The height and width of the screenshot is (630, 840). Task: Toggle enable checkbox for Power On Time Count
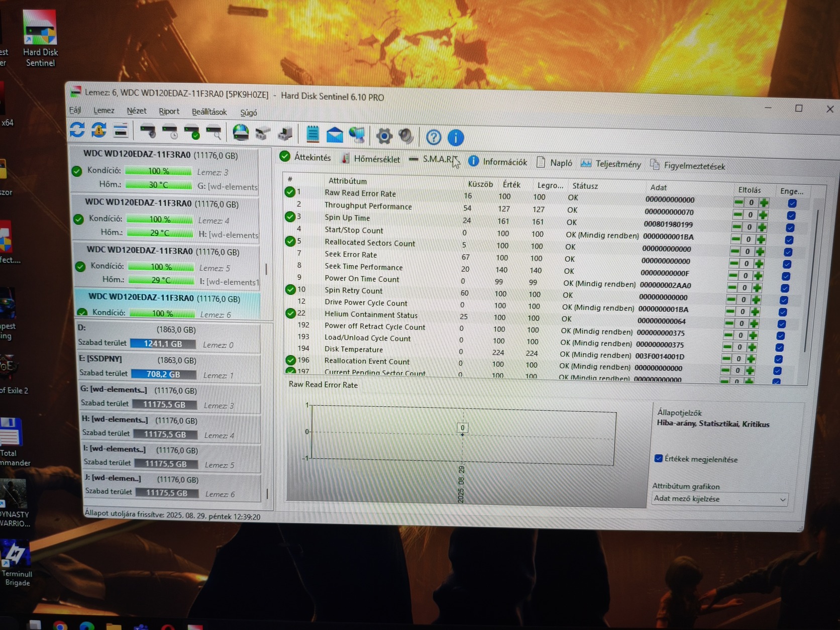click(785, 288)
